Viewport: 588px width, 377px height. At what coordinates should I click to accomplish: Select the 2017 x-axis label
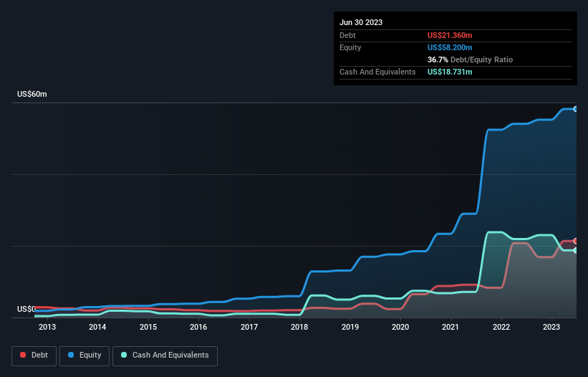click(x=249, y=327)
